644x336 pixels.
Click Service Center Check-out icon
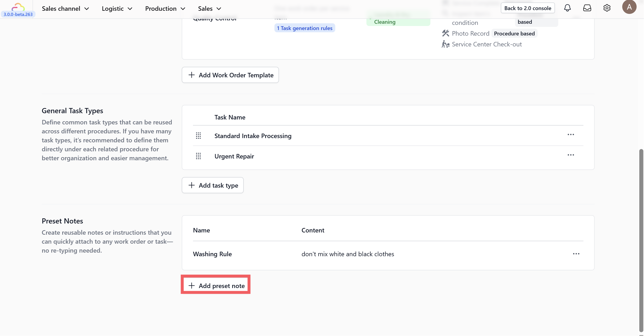(x=445, y=44)
